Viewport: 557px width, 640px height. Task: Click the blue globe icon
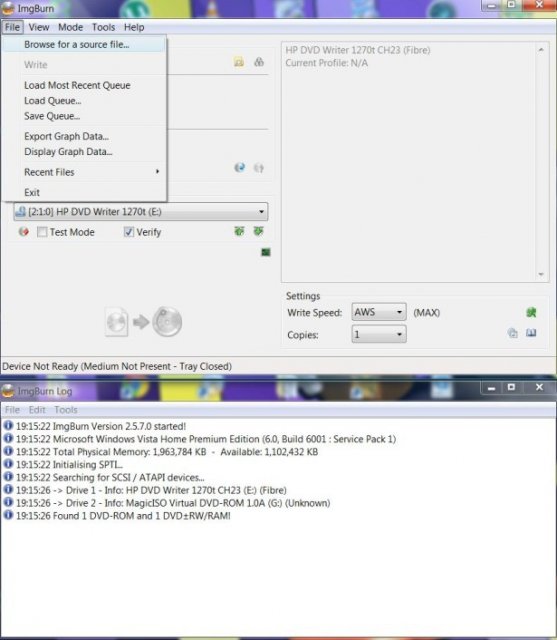point(240,167)
